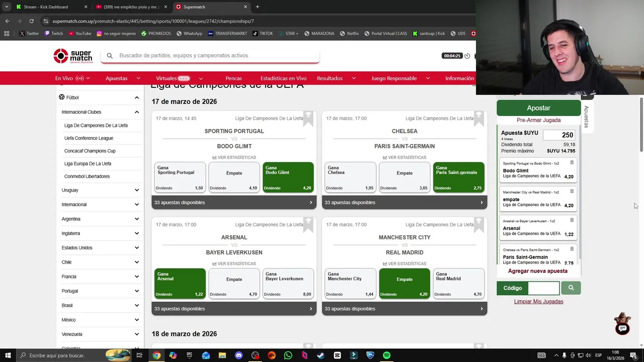The image size is (644, 362).
Task: View statistics for Sporting Portugal vs Bodo Glimt
Action: (234, 157)
